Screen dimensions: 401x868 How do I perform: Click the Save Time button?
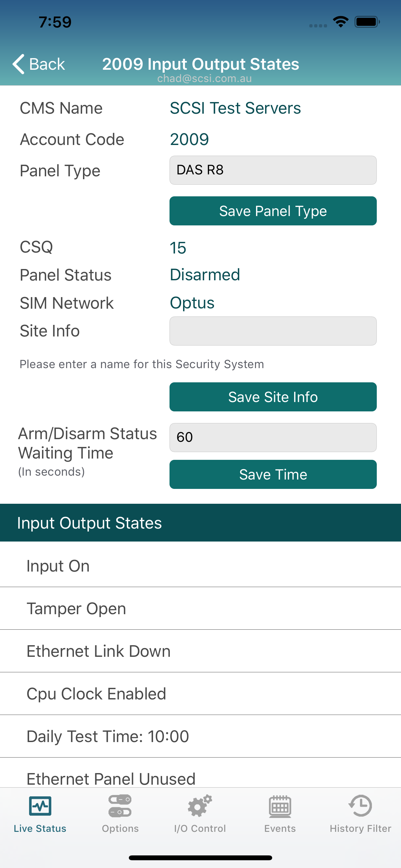pyautogui.click(x=273, y=474)
